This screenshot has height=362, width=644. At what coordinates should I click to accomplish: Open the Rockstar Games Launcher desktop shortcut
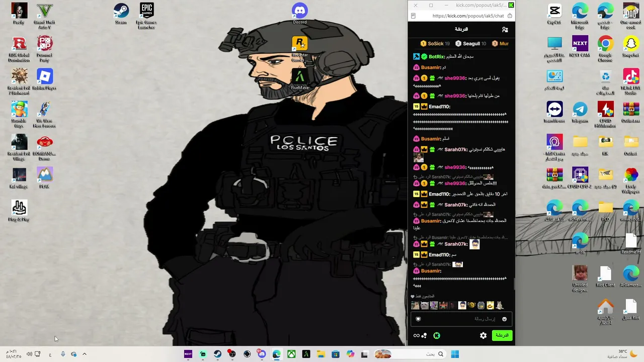pos(300,49)
